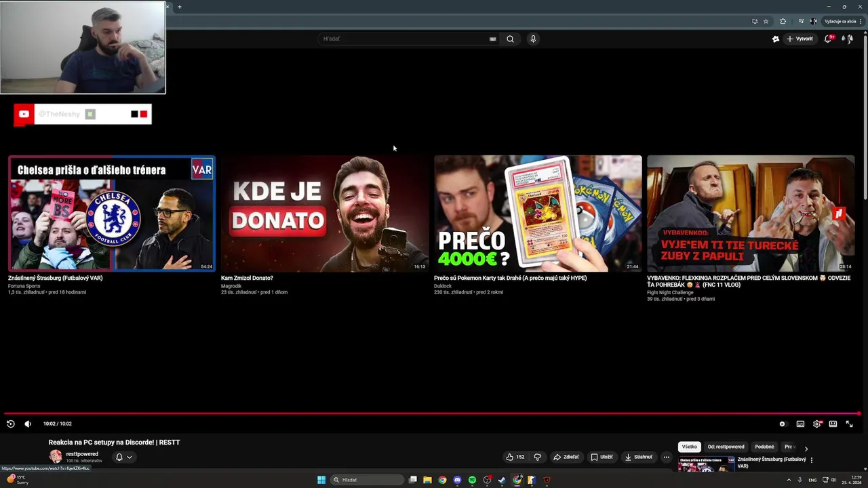
Task: Switch to theater mode in the player
Action: tap(833, 424)
